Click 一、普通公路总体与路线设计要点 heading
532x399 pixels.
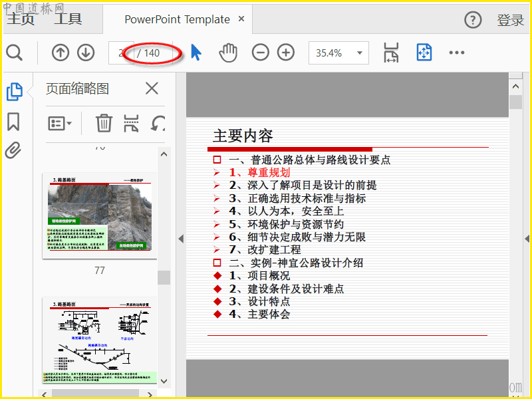tap(310, 160)
